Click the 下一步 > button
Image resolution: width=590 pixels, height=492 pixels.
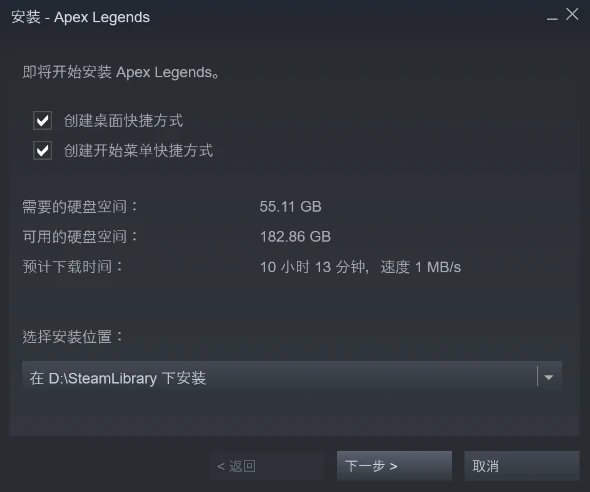(x=394, y=466)
